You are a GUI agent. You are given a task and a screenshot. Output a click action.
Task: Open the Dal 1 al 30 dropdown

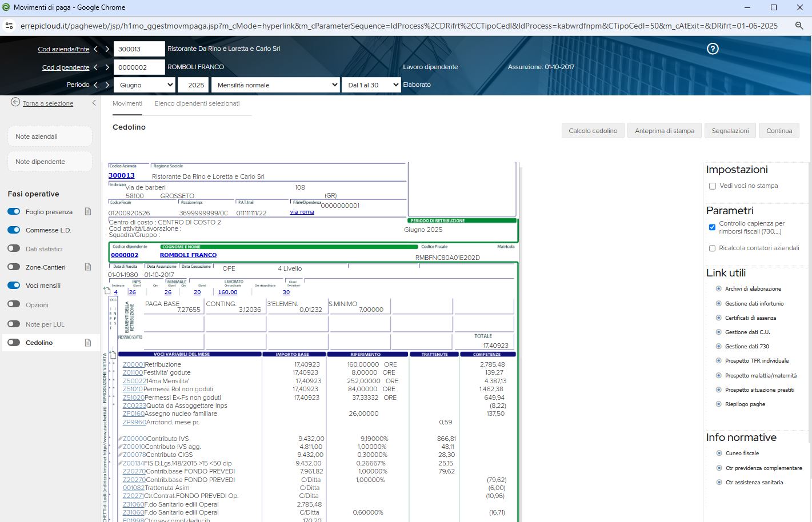[x=371, y=85]
